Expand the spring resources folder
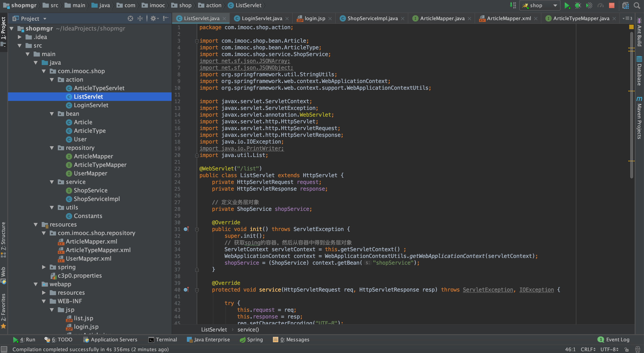This screenshot has width=644, height=353. tap(44, 267)
